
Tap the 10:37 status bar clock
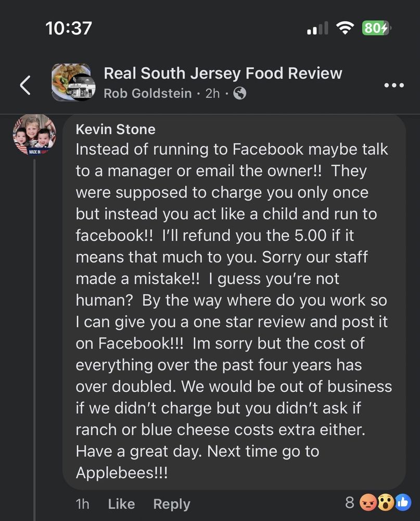click(x=69, y=28)
